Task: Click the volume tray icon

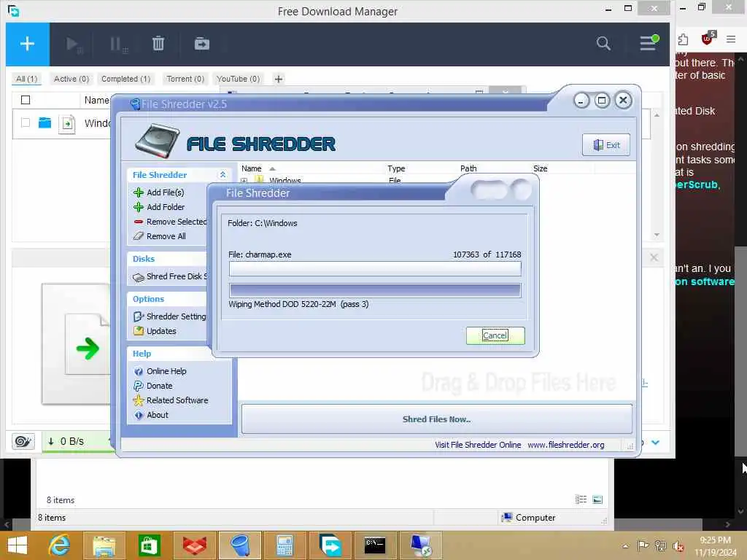Action: 678,546
